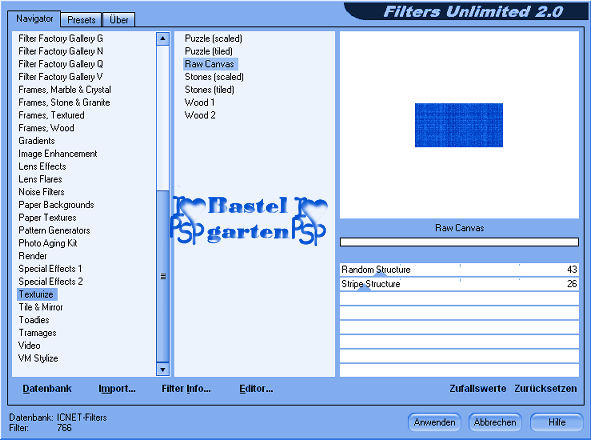The image size is (591, 440).
Task: Switch to the Presets tab
Action: pyautogui.click(x=81, y=20)
